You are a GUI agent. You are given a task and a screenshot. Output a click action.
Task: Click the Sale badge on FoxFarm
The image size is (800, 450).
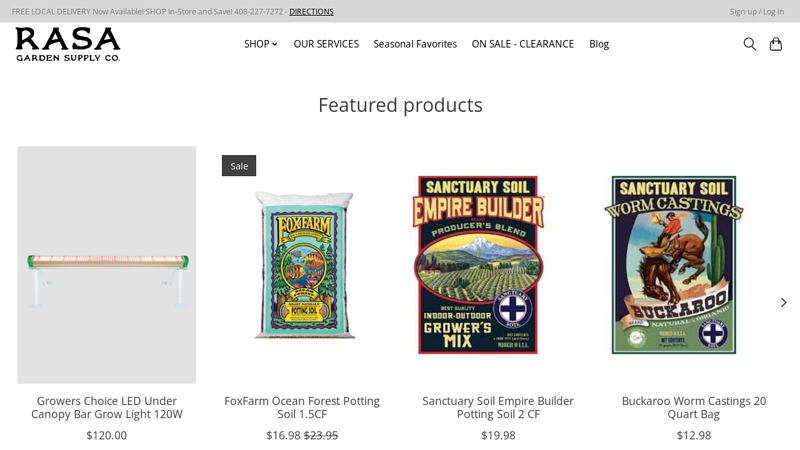click(x=239, y=166)
